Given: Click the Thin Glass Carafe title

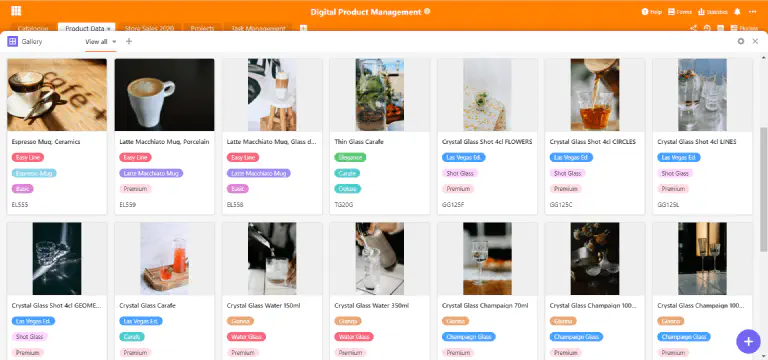Looking at the screenshot, I should tap(359, 142).
